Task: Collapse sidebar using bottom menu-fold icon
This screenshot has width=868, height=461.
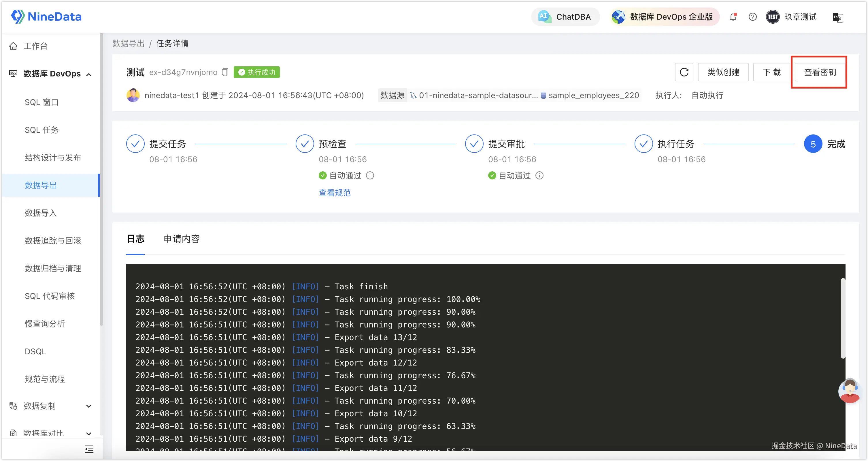Action: 89,449
